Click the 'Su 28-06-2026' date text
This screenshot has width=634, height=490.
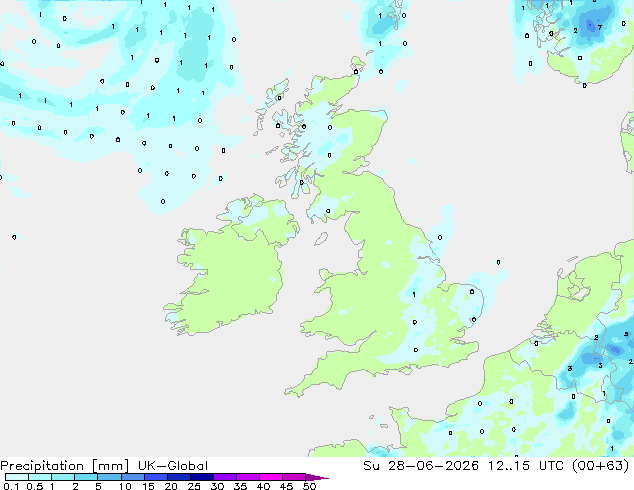(421, 466)
